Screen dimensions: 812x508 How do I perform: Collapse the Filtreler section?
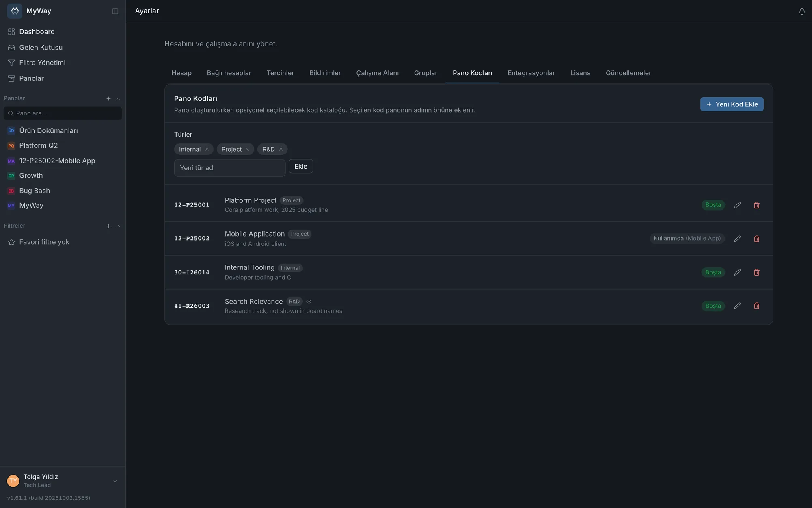pos(118,226)
